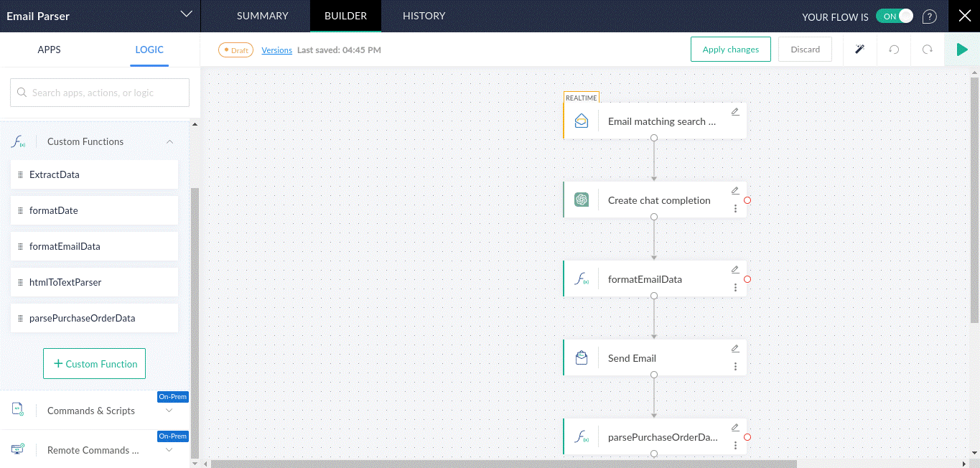Click the undo arrow icon
The width and height of the screenshot is (980, 468).
[x=894, y=50]
